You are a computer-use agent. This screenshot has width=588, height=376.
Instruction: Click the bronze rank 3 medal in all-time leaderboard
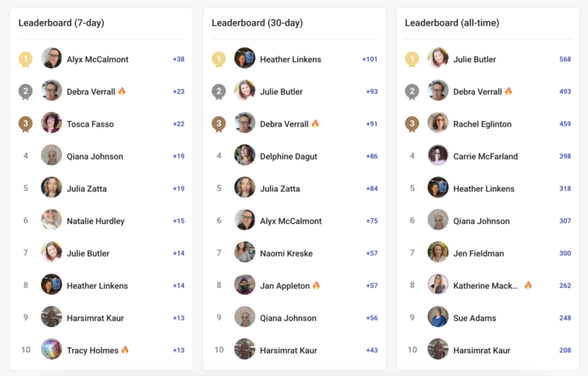pyautogui.click(x=412, y=124)
